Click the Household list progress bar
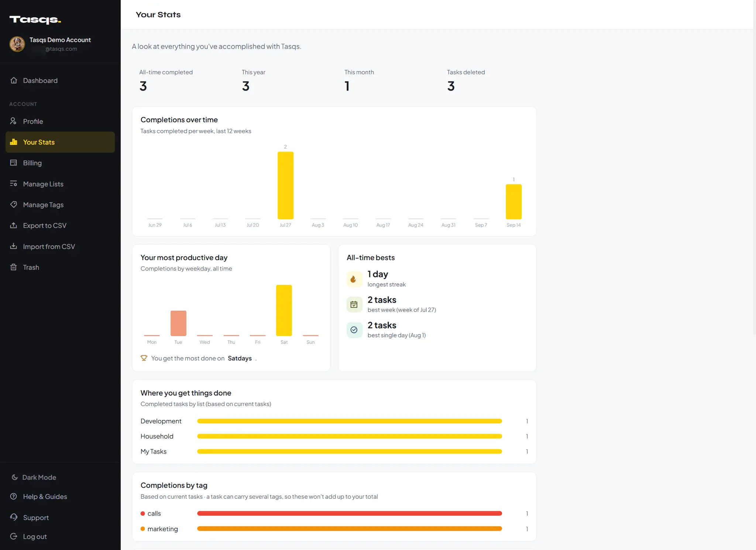Screen dimensions: 756x550 click(350, 436)
